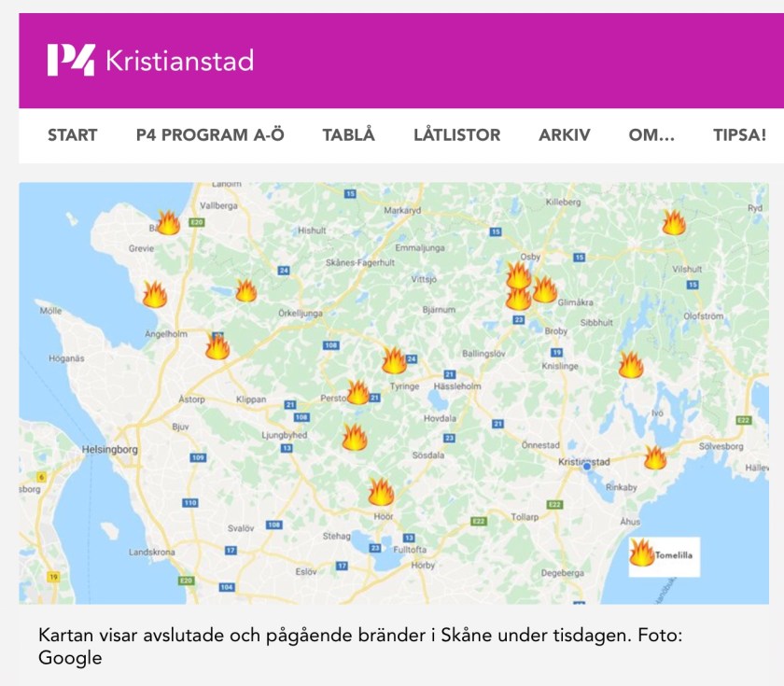Screen dimensions: 784x686
Task: Click the fire icon near Höör
Action: 381,492
